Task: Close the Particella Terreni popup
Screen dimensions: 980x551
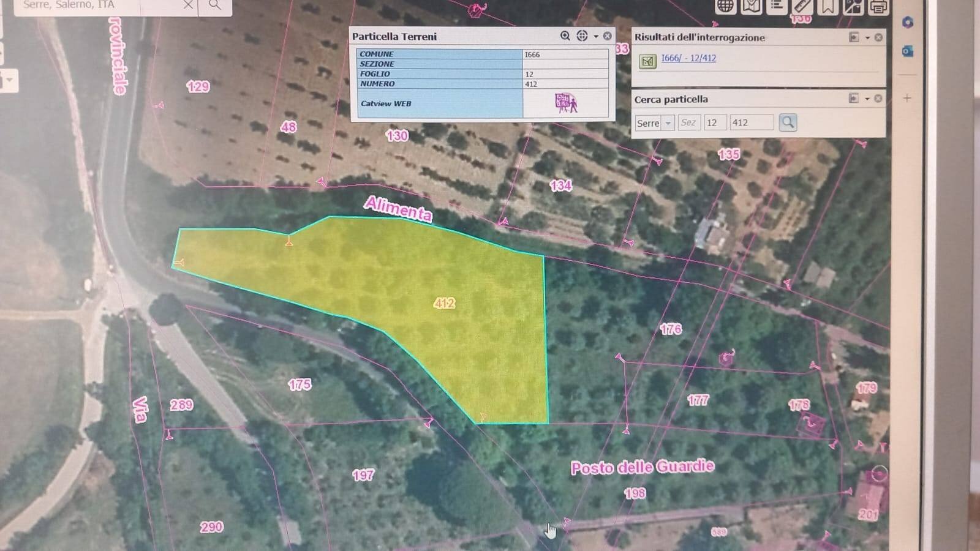Action: click(x=607, y=36)
